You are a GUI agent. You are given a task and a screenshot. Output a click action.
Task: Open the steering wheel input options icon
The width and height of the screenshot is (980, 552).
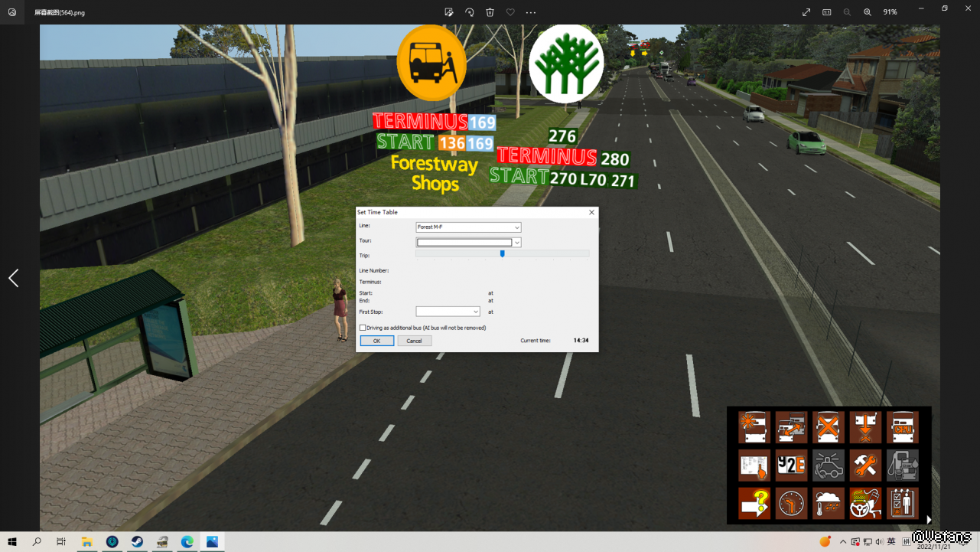pyautogui.click(x=865, y=504)
